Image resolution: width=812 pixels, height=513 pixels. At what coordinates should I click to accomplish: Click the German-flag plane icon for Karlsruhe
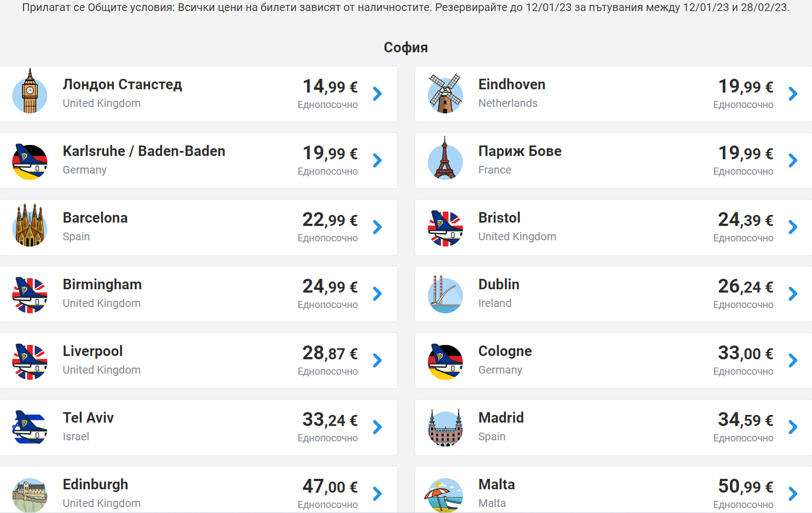click(x=30, y=161)
